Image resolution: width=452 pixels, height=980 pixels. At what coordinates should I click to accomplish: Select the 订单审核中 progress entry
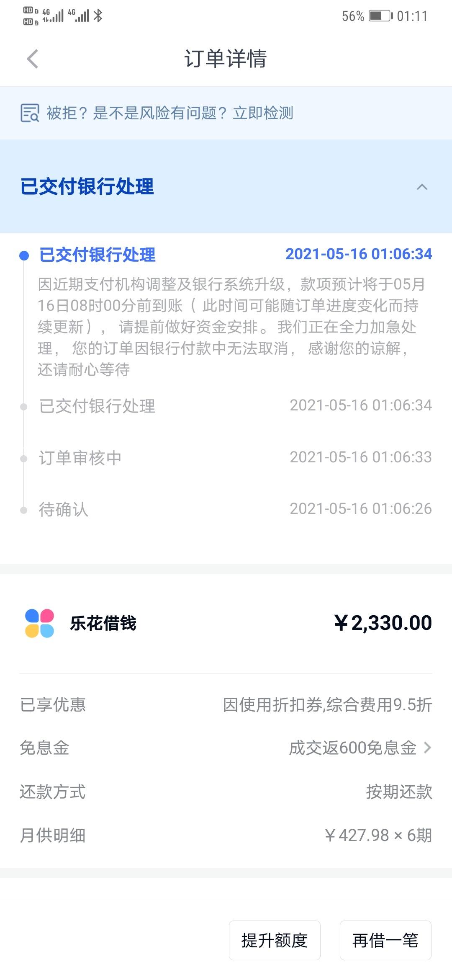226,458
